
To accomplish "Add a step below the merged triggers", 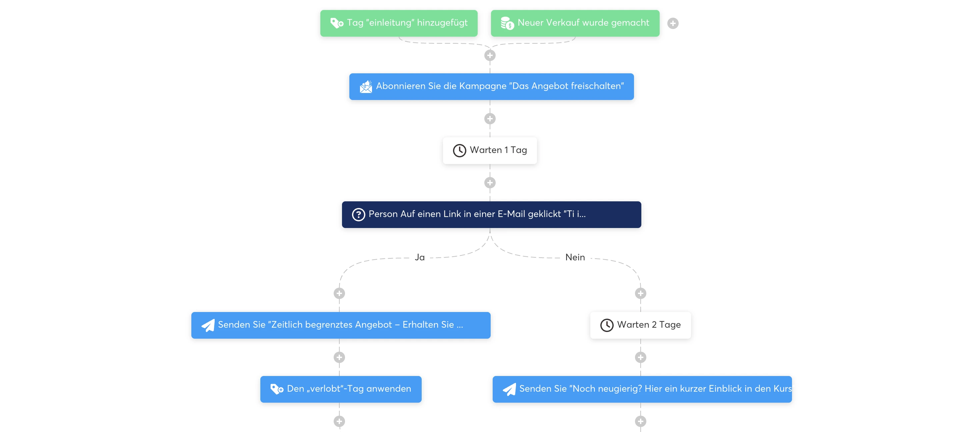I will [x=490, y=56].
